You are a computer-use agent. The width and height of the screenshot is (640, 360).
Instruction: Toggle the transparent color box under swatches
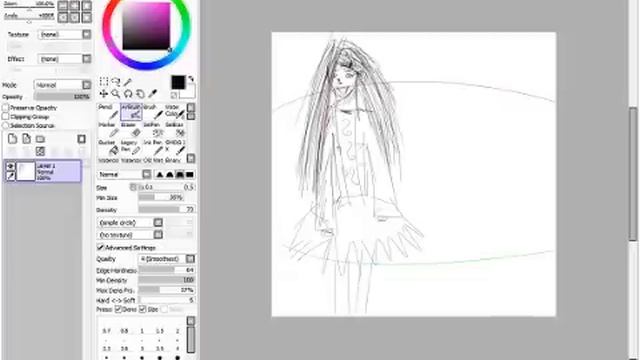pyautogui.click(x=174, y=95)
